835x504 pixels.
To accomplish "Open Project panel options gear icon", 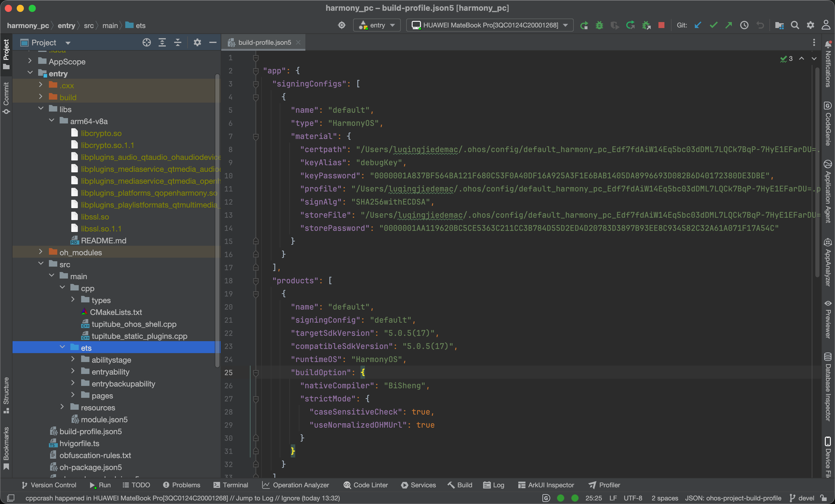I will 197,42.
